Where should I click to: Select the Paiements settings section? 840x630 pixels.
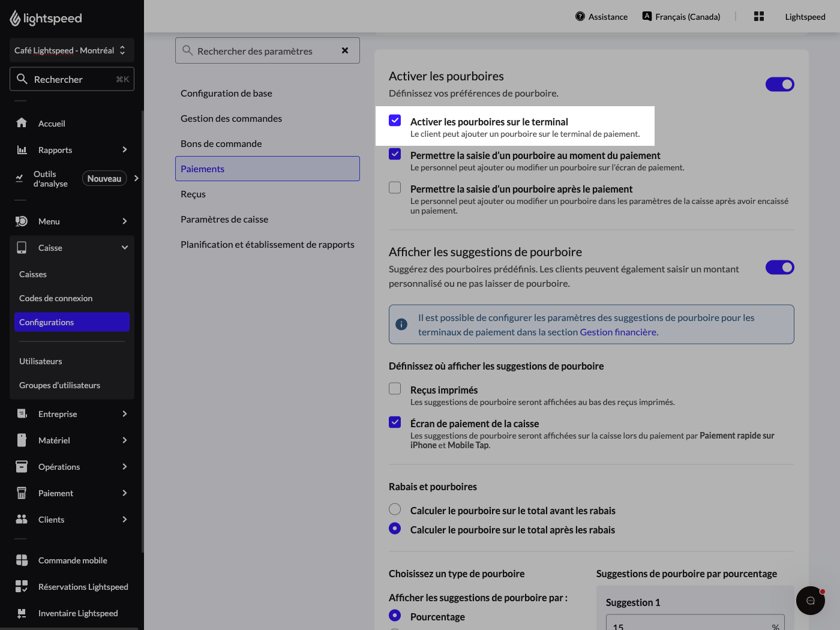268,169
